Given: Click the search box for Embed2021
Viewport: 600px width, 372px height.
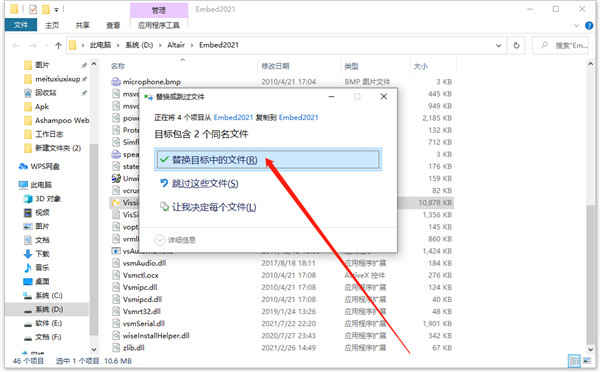Looking at the screenshot, I should [x=561, y=45].
